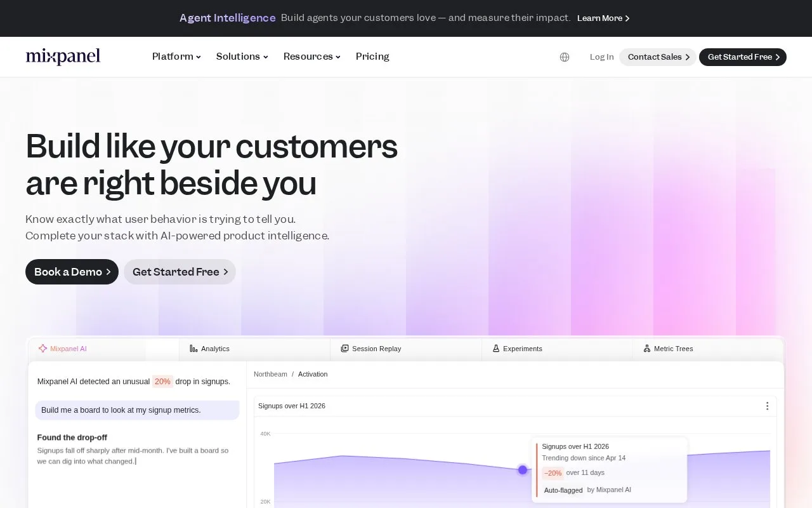The height and width of the screenshot is (508, 812).
Task: Click 'Trending down since Apr 14' text
Action: [584, 458]
